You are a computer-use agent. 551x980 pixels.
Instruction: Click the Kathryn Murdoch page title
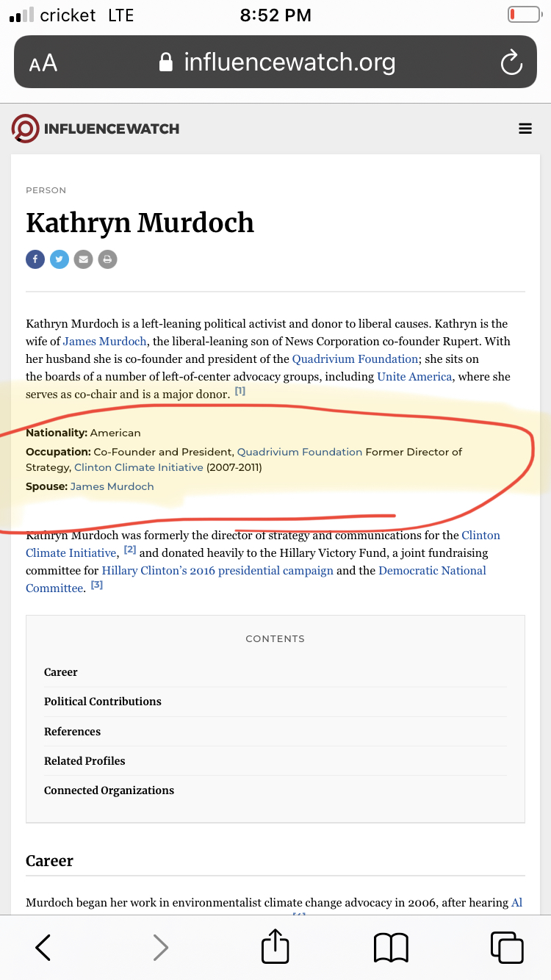[x=140, y=223]
